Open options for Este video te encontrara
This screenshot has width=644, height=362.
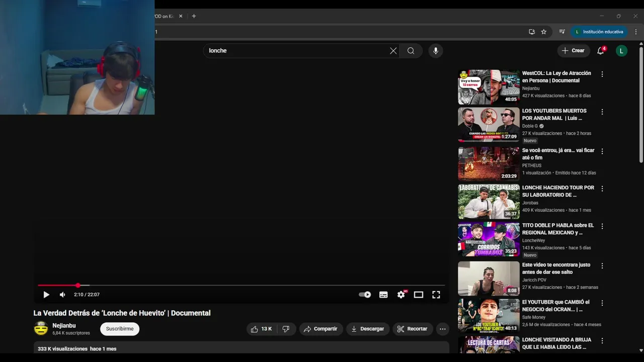click(x=602, y=266)
